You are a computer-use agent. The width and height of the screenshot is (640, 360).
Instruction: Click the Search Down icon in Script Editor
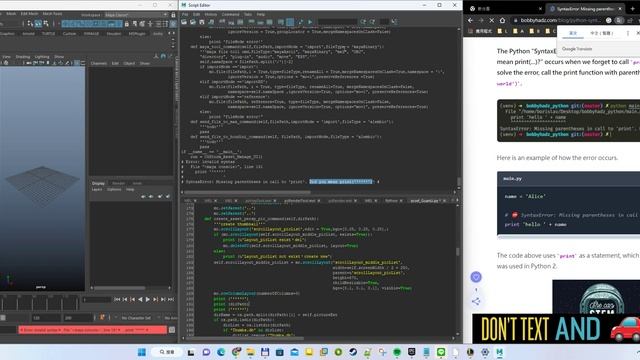pyautogui.click(x=363, y=22)
